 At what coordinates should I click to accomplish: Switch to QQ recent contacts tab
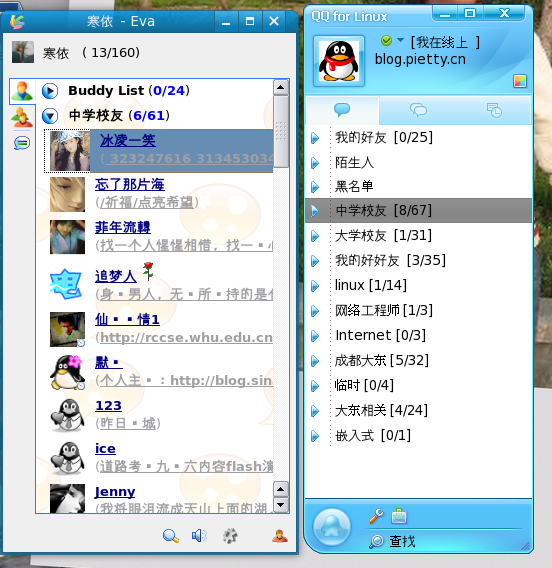point(494,110)
